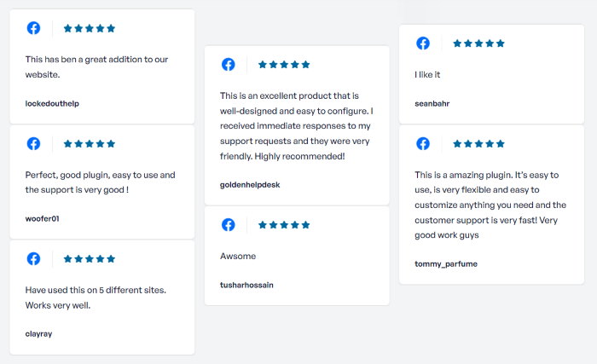Click the "Awsome" review text
597x364 pixels.
point(238,256)
